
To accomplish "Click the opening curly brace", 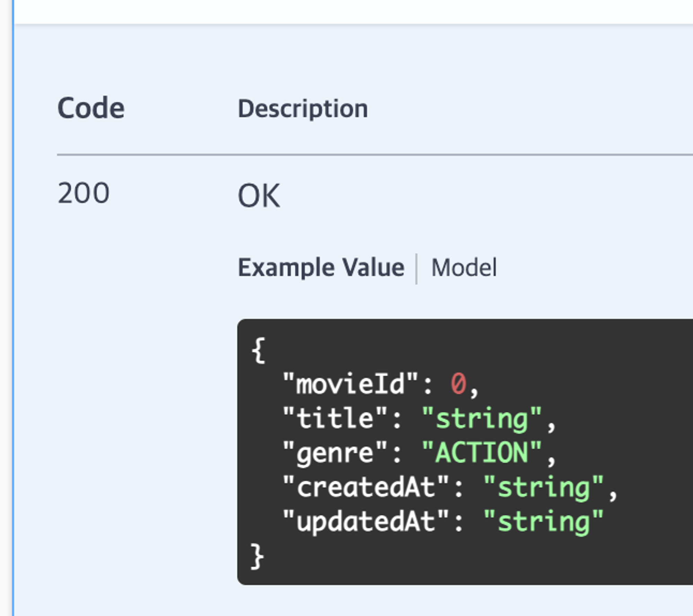I will pos(258,350).
